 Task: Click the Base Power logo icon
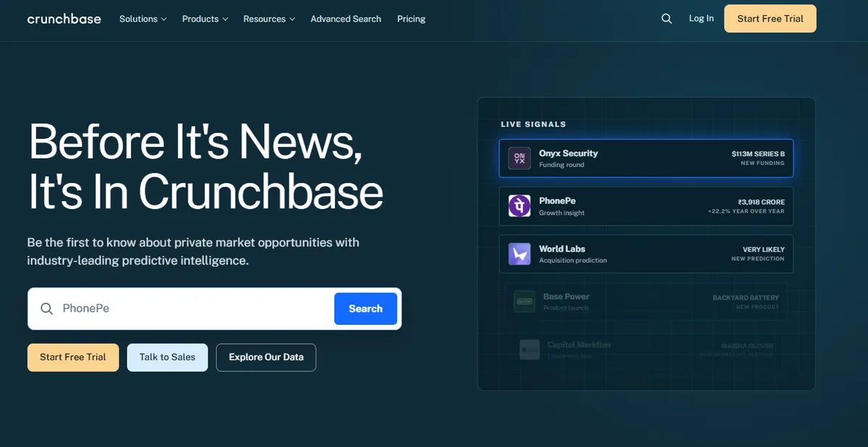click(524, 302)
